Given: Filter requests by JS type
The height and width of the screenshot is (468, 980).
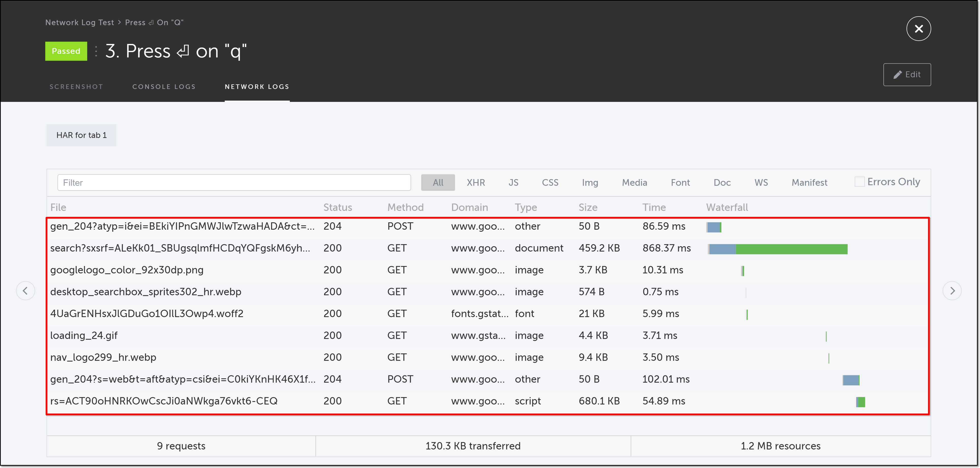Looking at the screenshot, I should [513, 182].
